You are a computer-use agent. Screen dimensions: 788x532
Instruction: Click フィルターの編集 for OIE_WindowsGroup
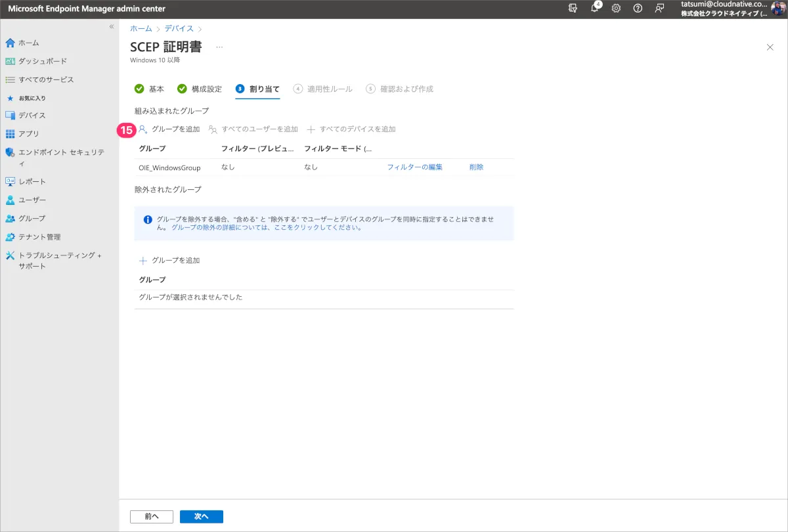point(414,167)
